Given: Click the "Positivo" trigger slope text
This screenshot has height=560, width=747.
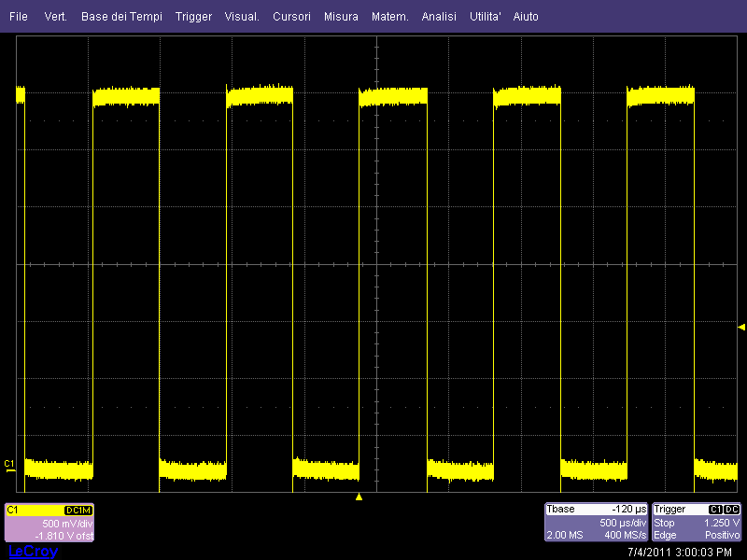Looking at the screenshot, I should pyautogui.click(x=722, y=535).
